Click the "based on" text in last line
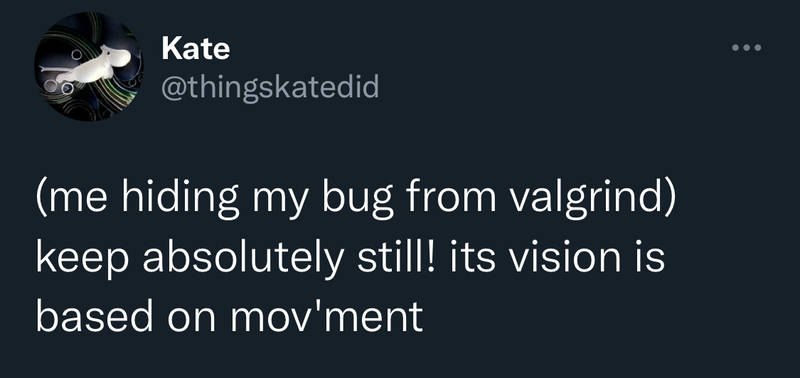 126,316
